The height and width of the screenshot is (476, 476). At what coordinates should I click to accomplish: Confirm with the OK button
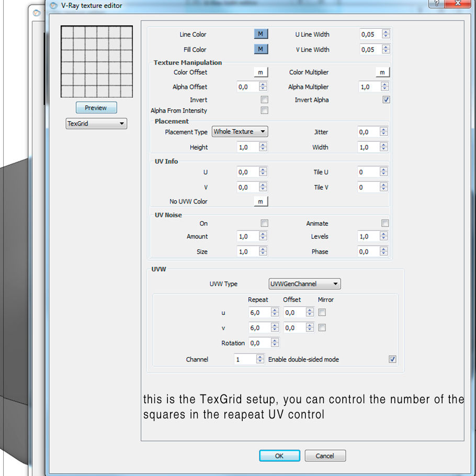coord(280,456)
